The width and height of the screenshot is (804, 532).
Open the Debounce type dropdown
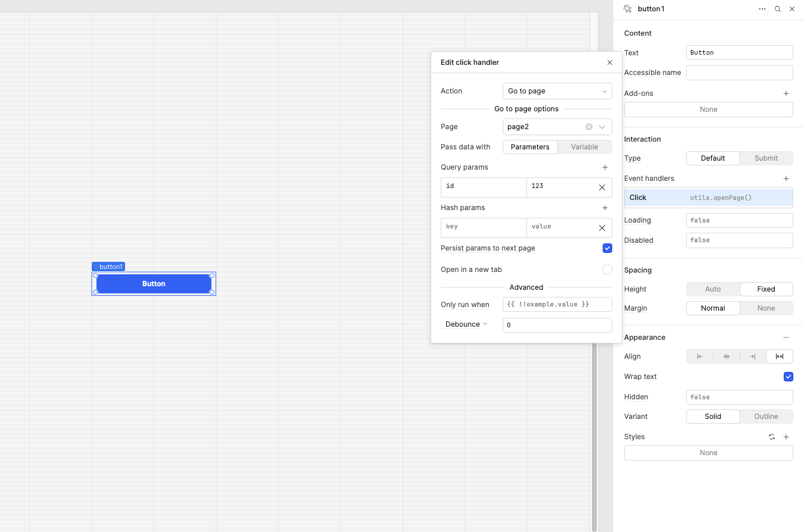(x=466, y=324)
